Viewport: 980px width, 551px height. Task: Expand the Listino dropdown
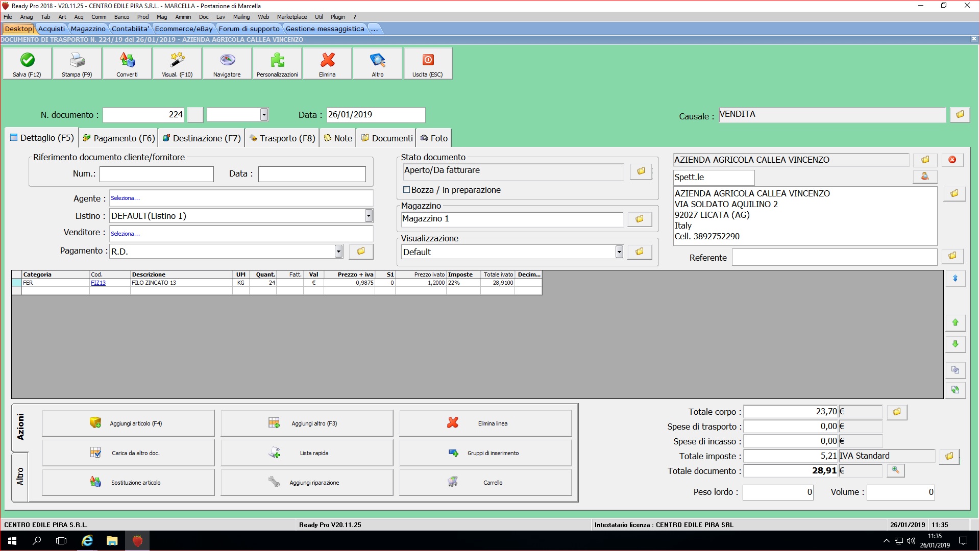tap(369, 216)
